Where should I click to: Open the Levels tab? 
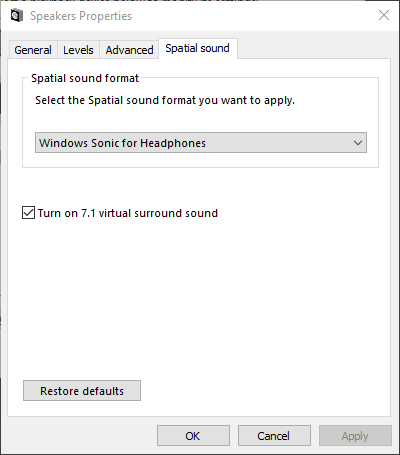pos(78,50)
